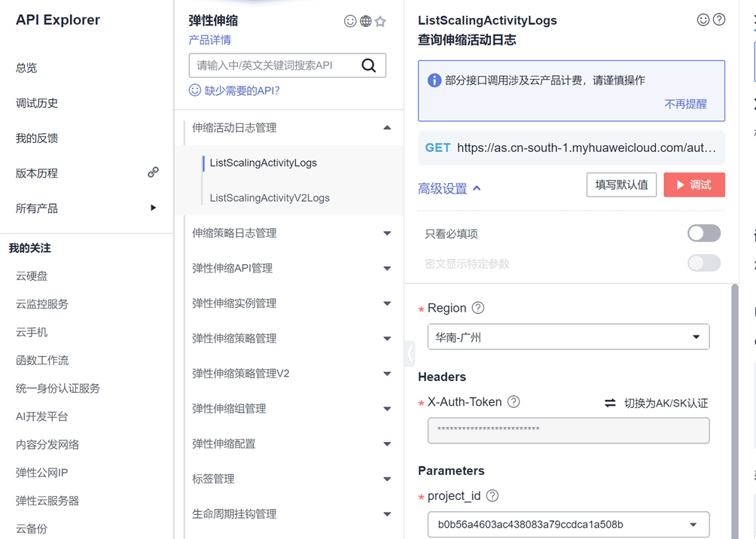Open 云监控服务 under 我的关注
The image size is (756, 539).
42,303
